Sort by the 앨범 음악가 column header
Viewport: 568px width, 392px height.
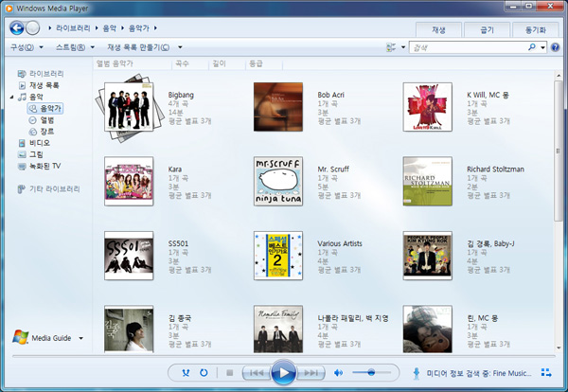point(133,63)
